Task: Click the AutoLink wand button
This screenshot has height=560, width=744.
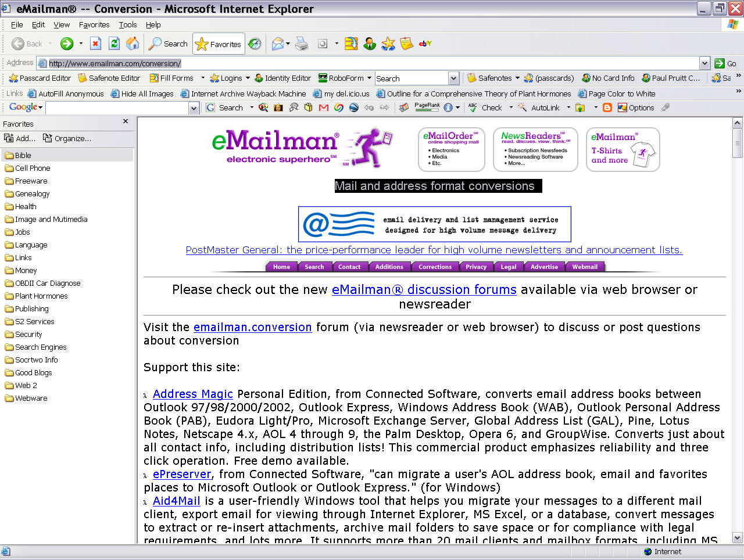Action: pyautogui.click(x=539, y=107)
